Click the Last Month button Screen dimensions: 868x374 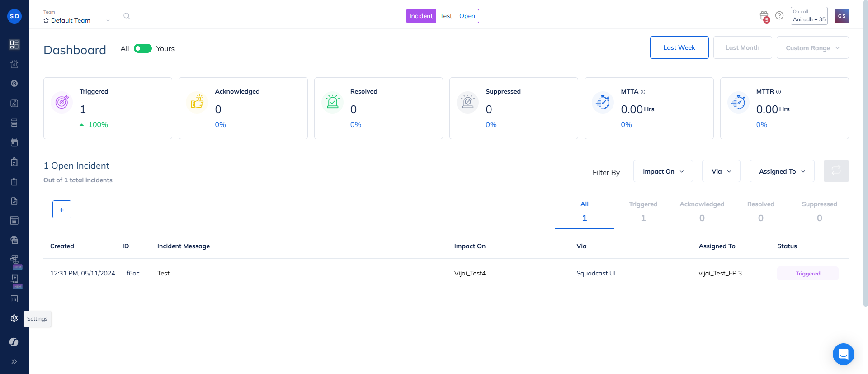click(x=742, y=48)
